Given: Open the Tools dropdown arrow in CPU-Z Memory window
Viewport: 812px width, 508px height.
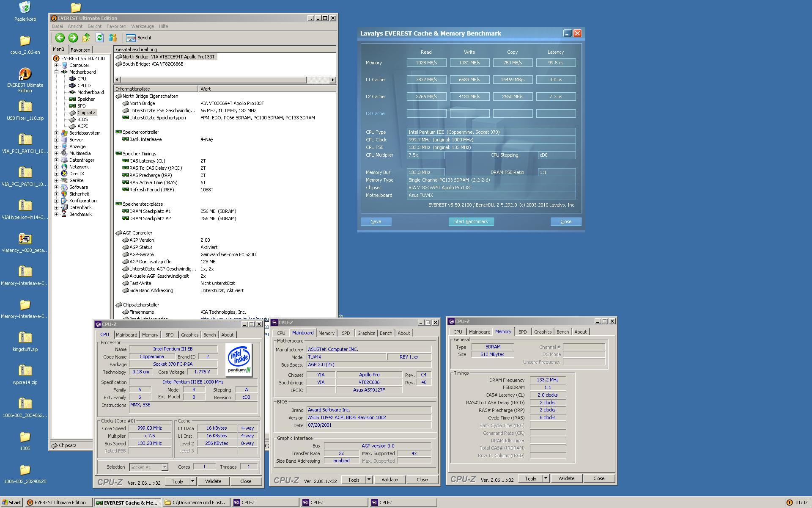Looking at the screenshot, I should pos(546,478).
